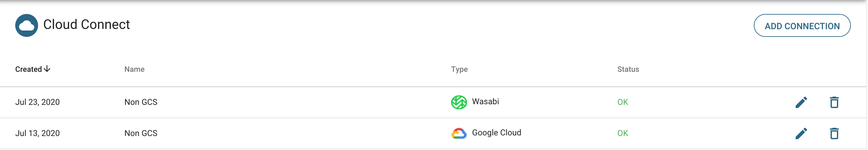Open the Non GCS Wasabi row name
The image size is (868, 150).
141,102
